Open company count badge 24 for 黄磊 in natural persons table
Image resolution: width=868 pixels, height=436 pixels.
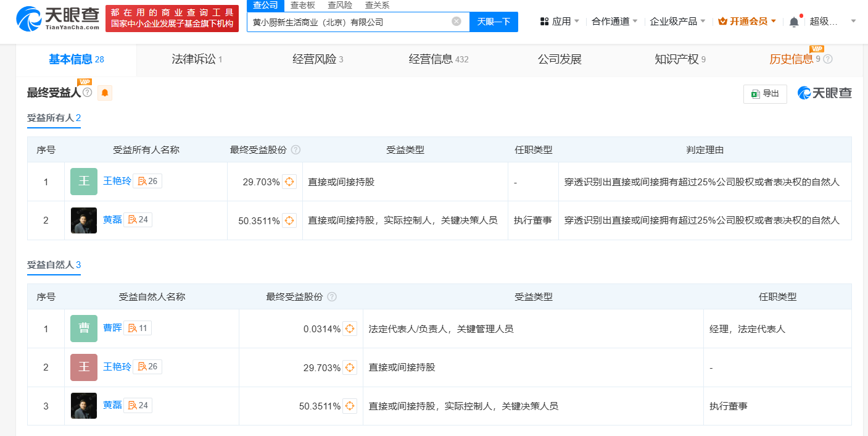(138, 405)
